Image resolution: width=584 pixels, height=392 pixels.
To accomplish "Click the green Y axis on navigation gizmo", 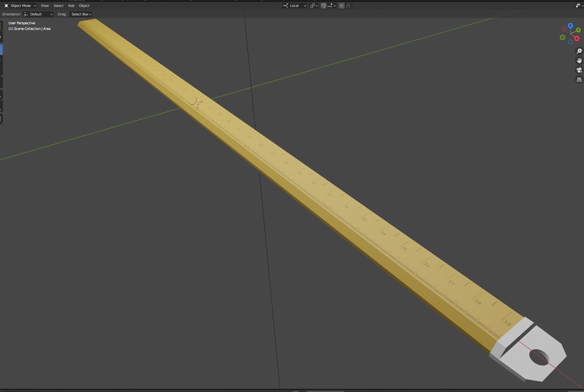I will pyautogui.click(x=578, y=30).
